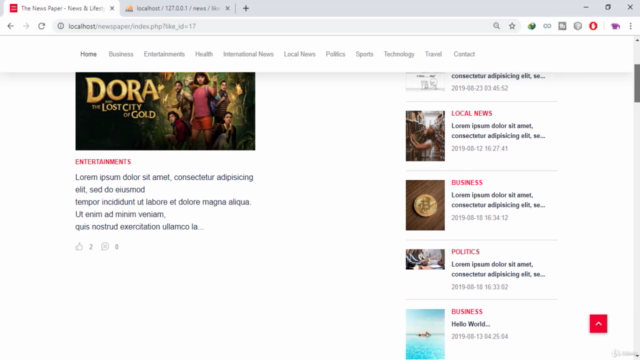Click the date 2019-08-18 16:33:02
Image resolution: width=640 pixels, height=360 pixels.
click(x=480, y=287)
